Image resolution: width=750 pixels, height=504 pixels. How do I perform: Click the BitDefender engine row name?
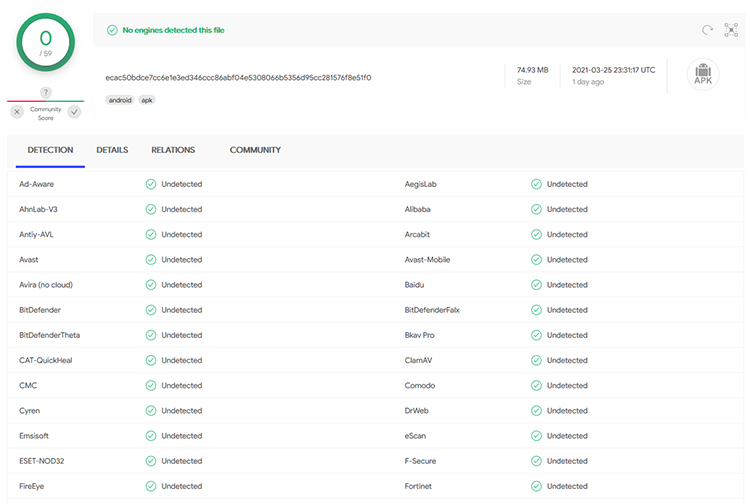pyautogui.click(x=40, y=310)
